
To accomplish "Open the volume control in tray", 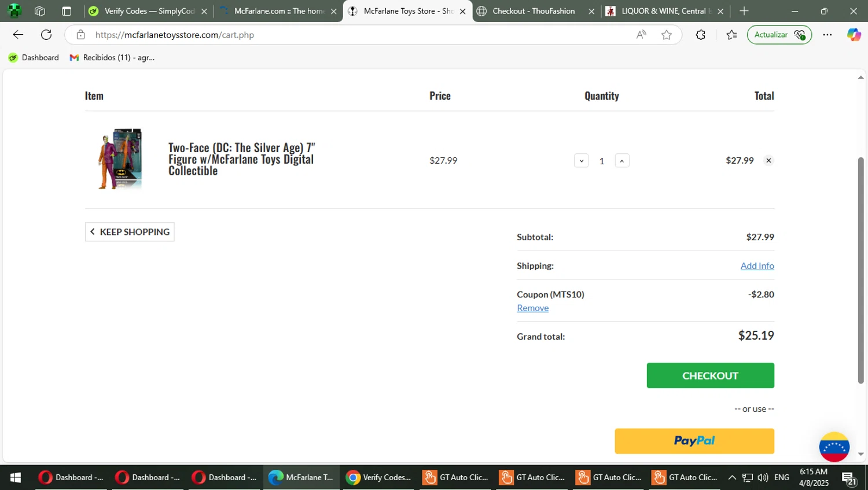I will click(x=763, y=477).
